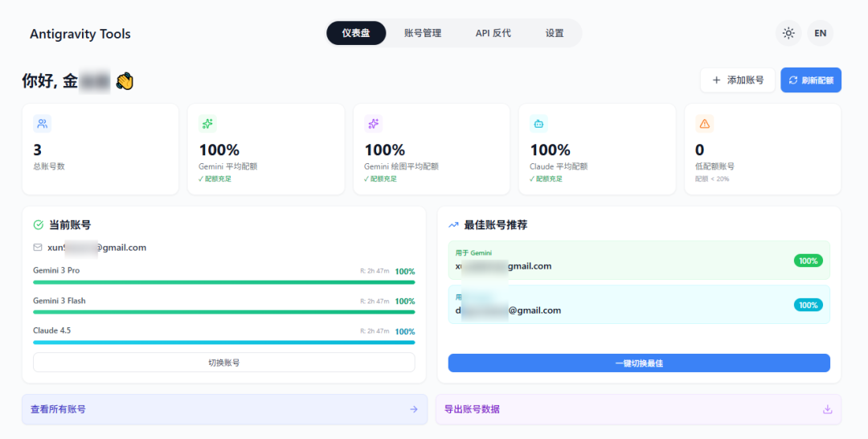Click the total accounts users icon
868x439 pixels.
(x=43, y=124)
